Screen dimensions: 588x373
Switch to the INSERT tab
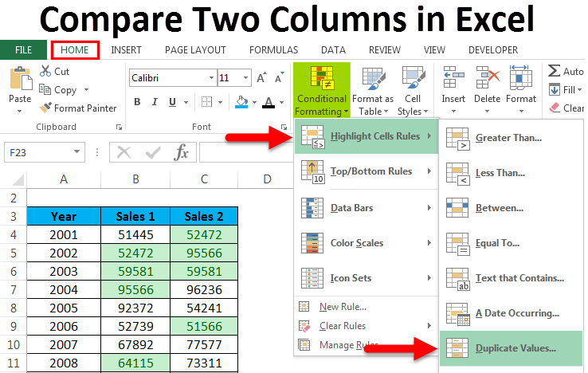[126, 50]
